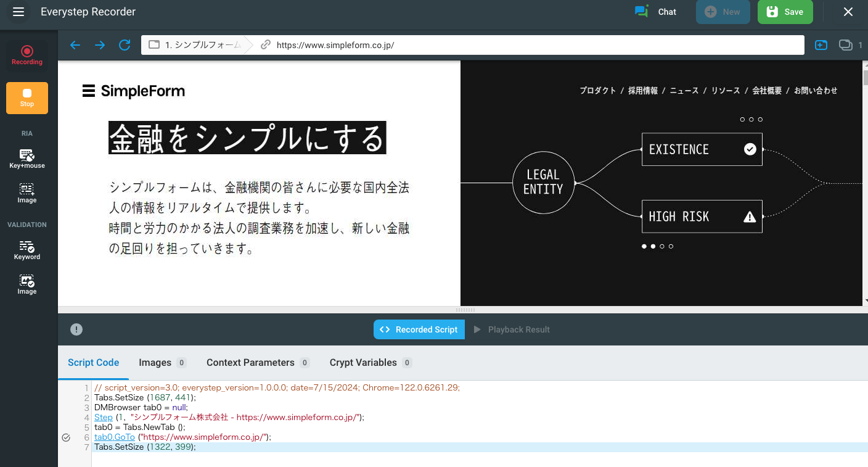Select the Images tab
The image size is (868, 467).
[x=163, y=363]
